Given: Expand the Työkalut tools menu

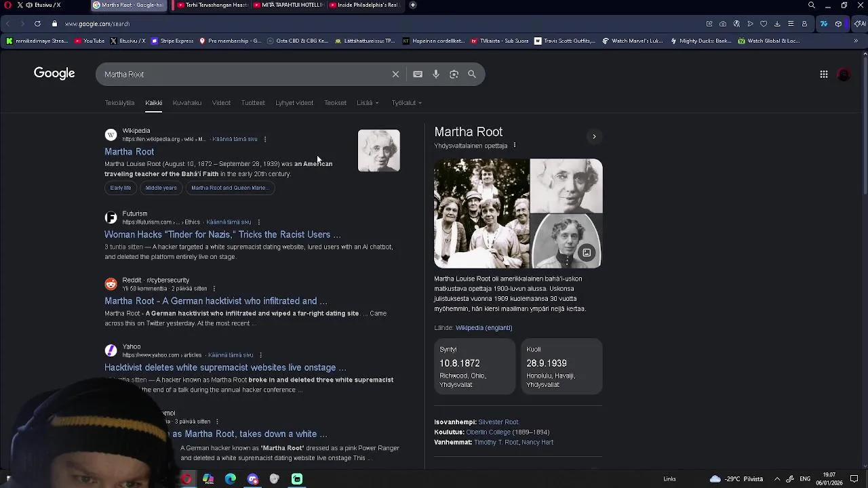Looking at the screenshot, I should [407, 103].
